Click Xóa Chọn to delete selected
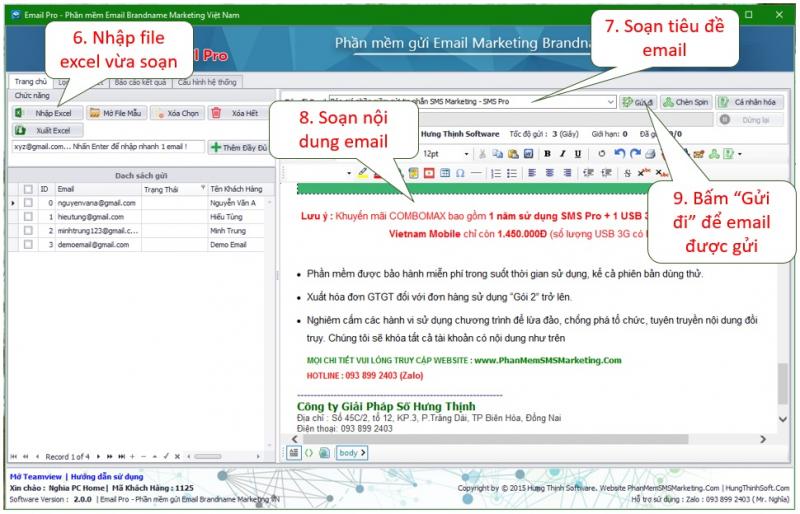The image size is (800, 514). (178, 113)
